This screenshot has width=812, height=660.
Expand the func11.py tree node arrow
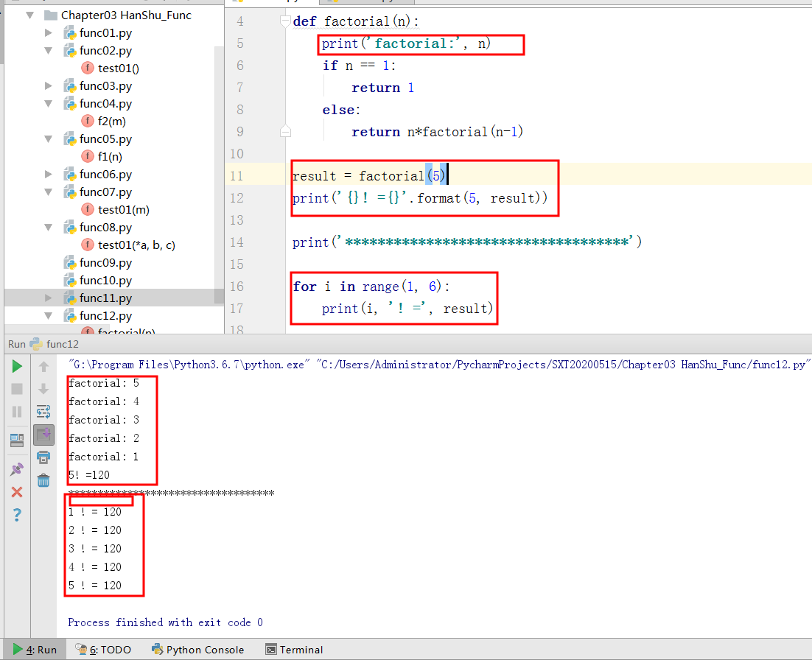(x=49, y=298)
